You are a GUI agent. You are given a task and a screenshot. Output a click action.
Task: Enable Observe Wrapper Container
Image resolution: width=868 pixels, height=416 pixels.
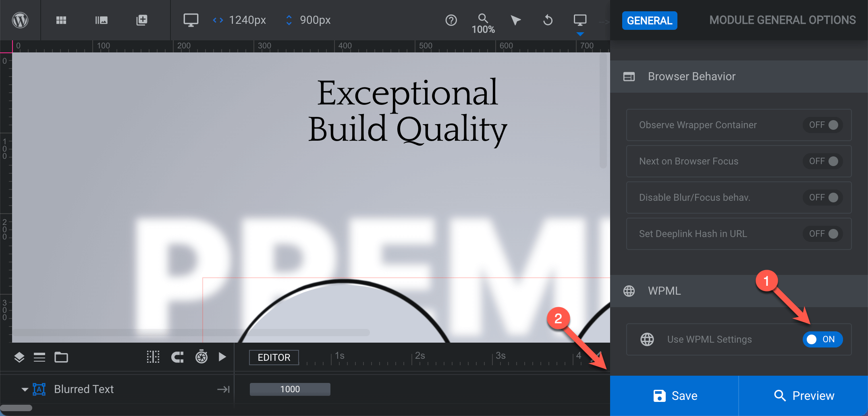pos(823,125)
